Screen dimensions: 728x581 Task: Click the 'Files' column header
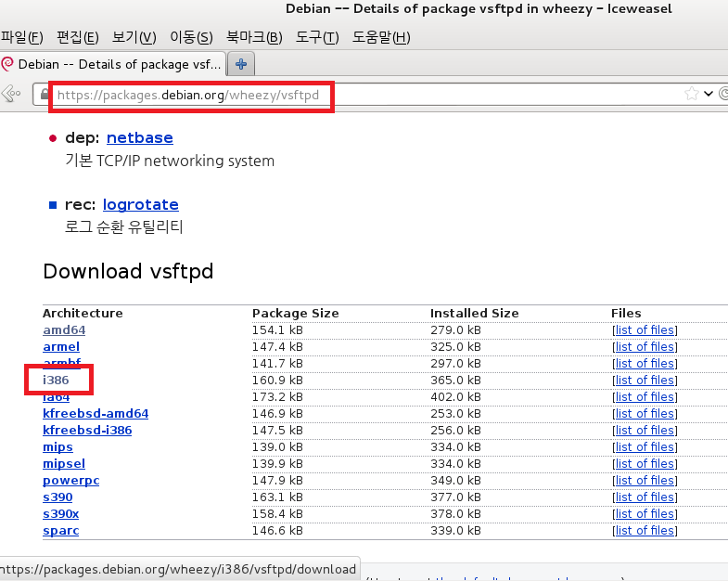pos(626,314)
